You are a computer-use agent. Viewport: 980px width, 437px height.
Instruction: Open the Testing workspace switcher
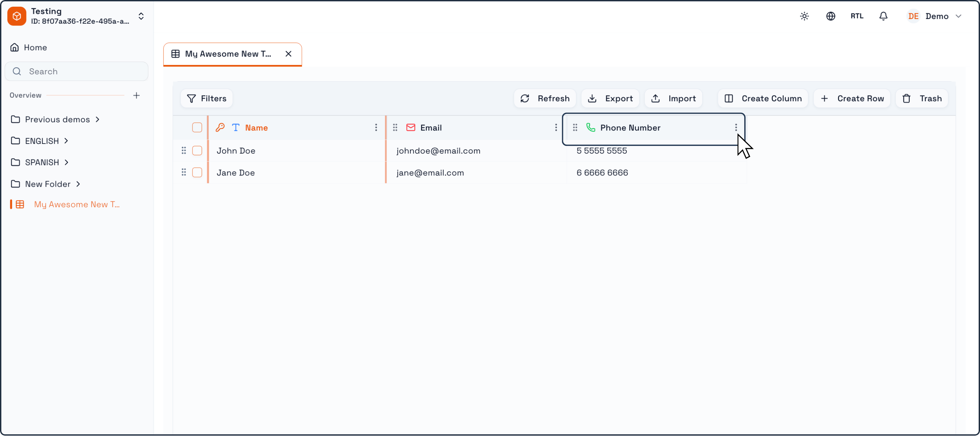(76, 16)
